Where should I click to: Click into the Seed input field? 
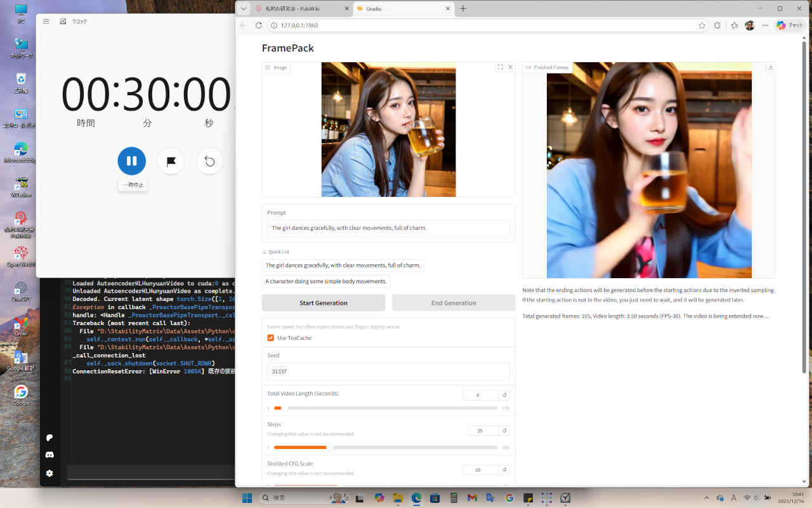[388, 371]
